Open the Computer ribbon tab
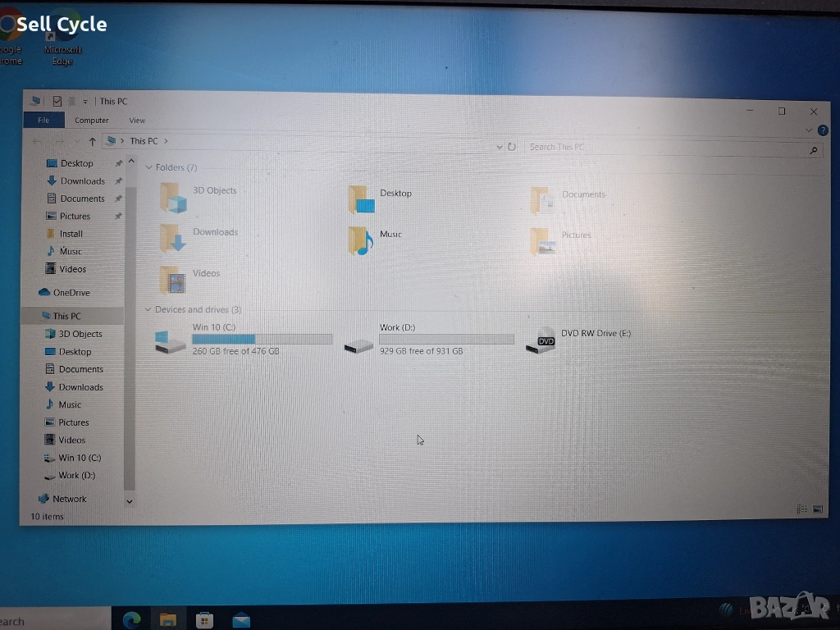This screenshot has height=630, width=840. pyautogui.click(x=92, y=121)
